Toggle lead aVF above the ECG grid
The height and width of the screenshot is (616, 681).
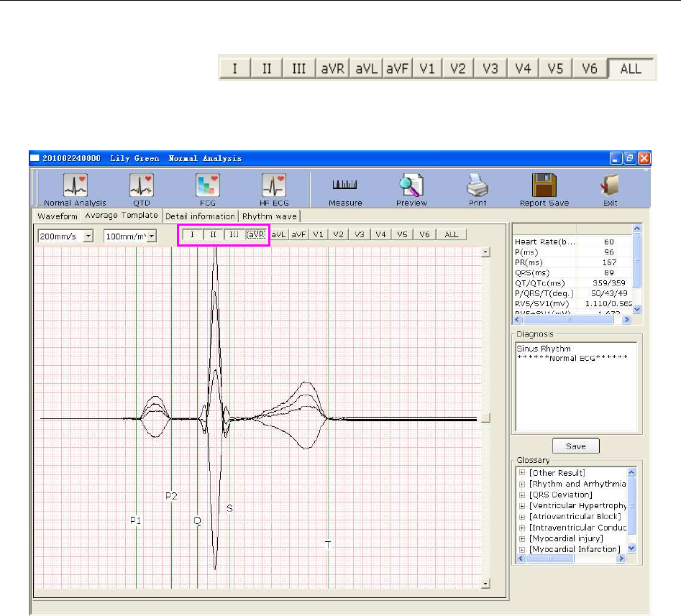tap(298, 234)
